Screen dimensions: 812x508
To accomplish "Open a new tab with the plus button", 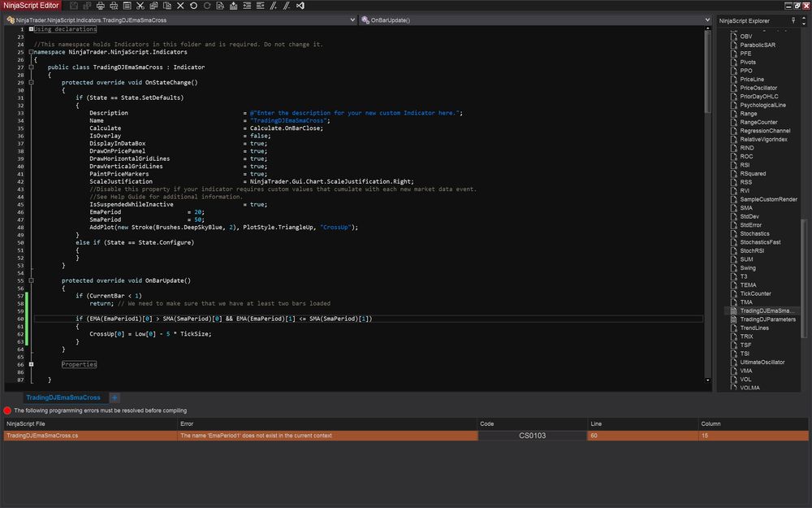I will point(114,397).
